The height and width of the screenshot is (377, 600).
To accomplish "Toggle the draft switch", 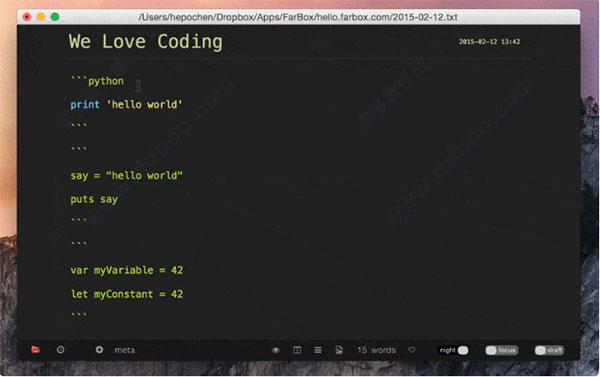I will coord(549,350).
